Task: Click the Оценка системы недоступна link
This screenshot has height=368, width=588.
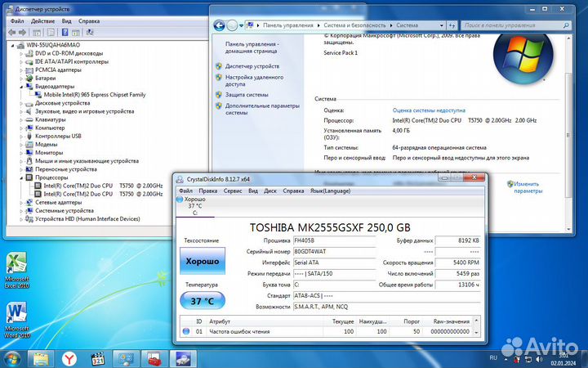Action: [x=429, y=110]
